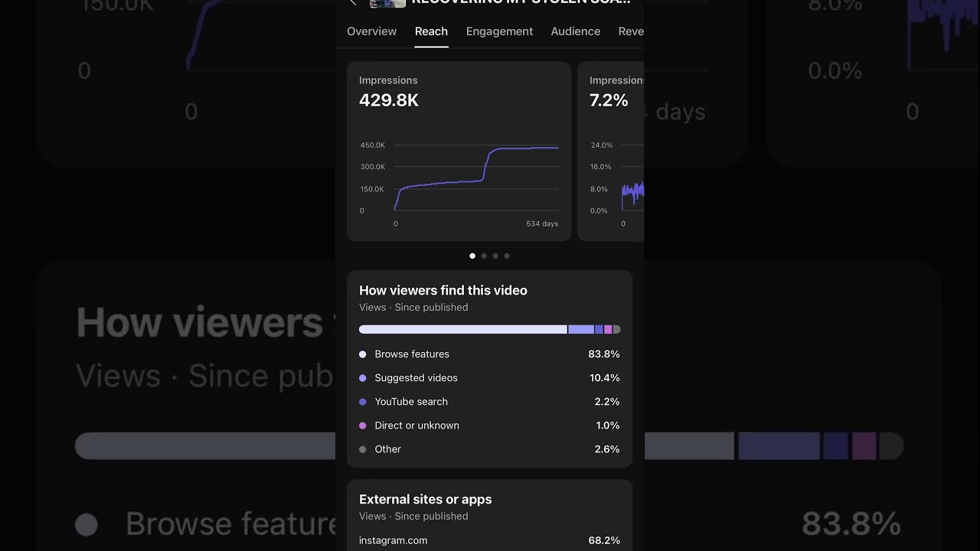This screenshot has height=551, width=980.
Task: Open the 7.2% click-through rate card
Action: (611, 152)
